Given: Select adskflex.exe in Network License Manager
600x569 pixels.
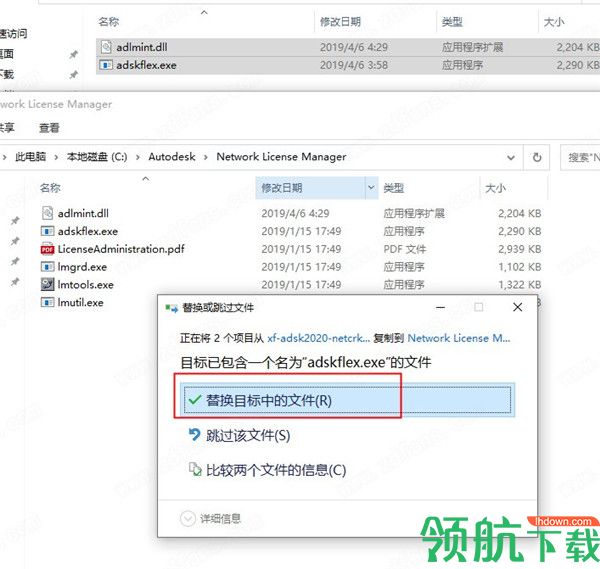Looking at the screenshot, I should click(88, 231).
